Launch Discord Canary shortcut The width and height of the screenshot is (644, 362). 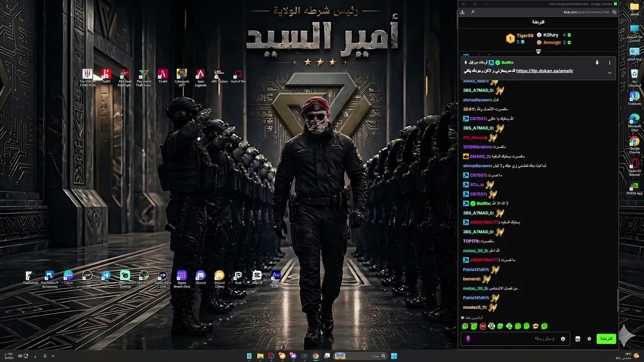(x=219, y=279)
